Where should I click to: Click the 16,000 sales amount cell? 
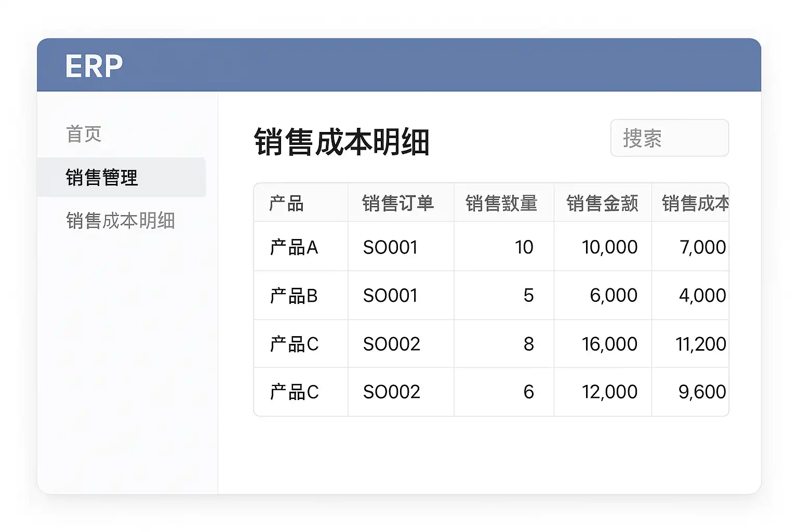(609, 344)
